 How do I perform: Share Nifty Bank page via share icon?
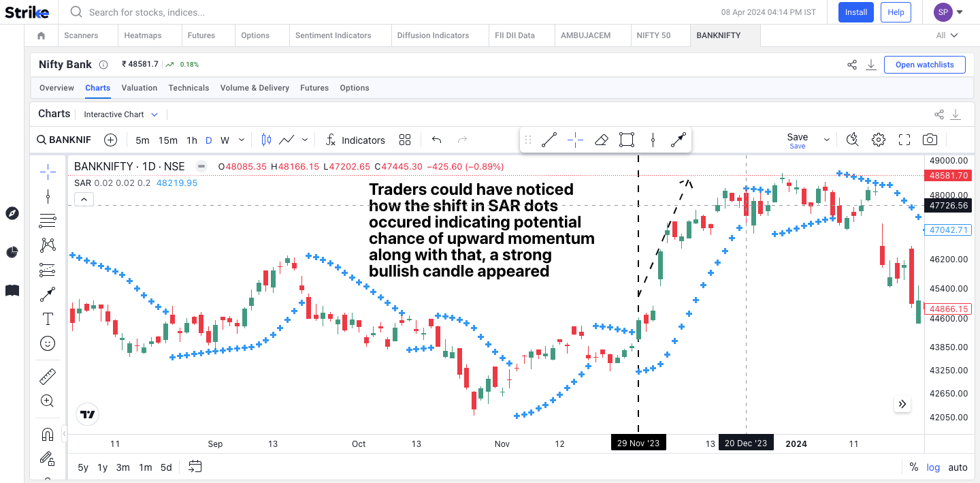(x=852, y=65)
